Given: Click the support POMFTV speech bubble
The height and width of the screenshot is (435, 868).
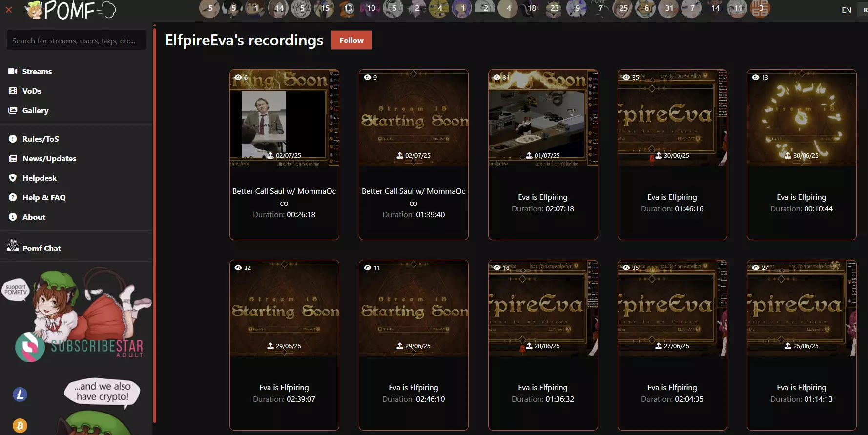Looking at the screenshot, I should tap(15, 290).
